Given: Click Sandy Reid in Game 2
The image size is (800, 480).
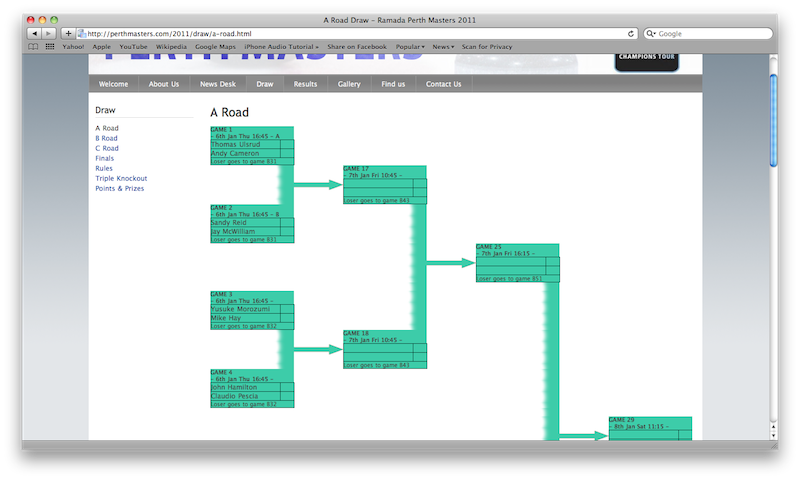Looking at the screenshot, I should 229,222.
